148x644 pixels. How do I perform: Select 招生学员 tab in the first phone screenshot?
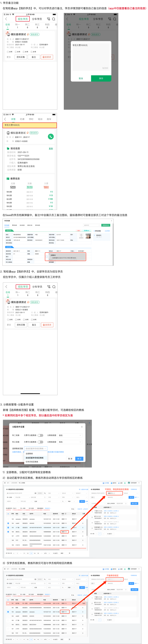click(23, 19)
